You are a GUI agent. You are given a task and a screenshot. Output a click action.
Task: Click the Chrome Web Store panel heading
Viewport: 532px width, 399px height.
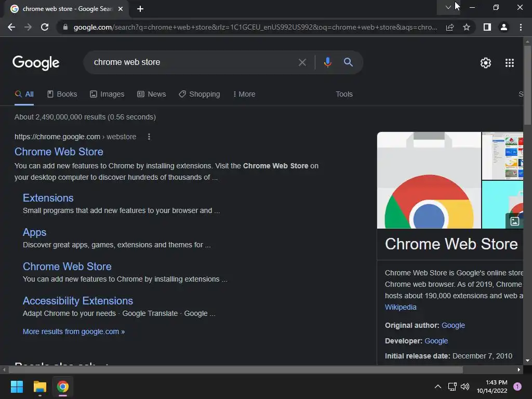(x=451, y=244)
